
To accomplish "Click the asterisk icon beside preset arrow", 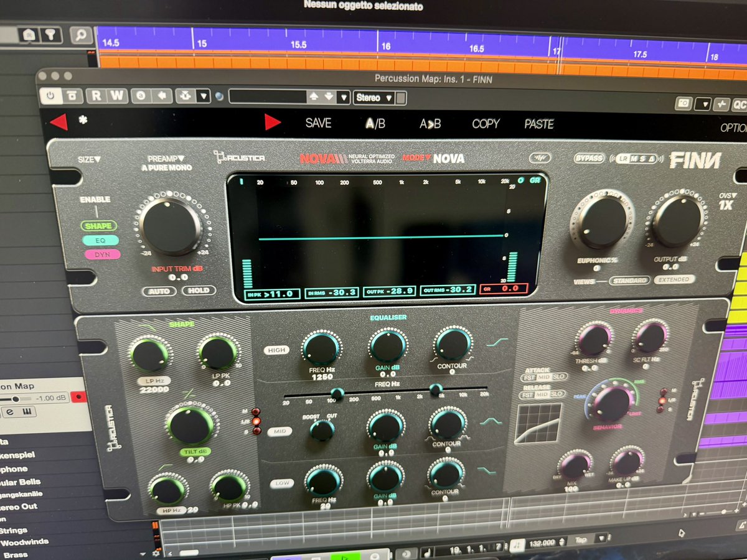I will (83, 120).
